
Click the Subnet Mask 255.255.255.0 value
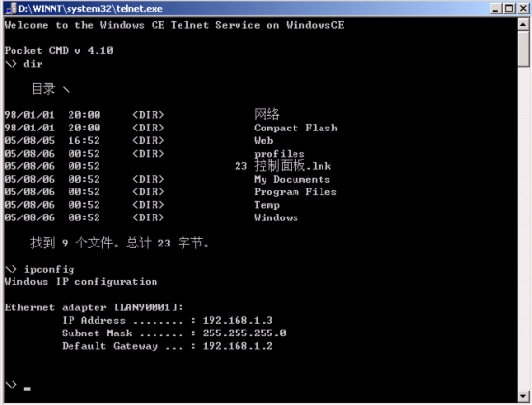244,333
